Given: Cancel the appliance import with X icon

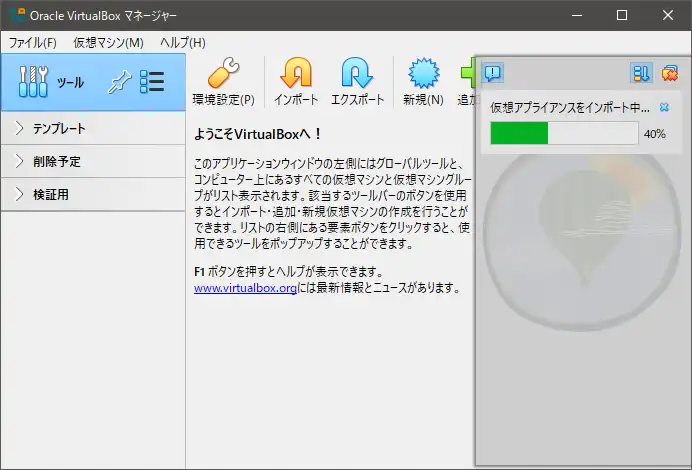Looking at the screenshot, I should pos(664,107).
